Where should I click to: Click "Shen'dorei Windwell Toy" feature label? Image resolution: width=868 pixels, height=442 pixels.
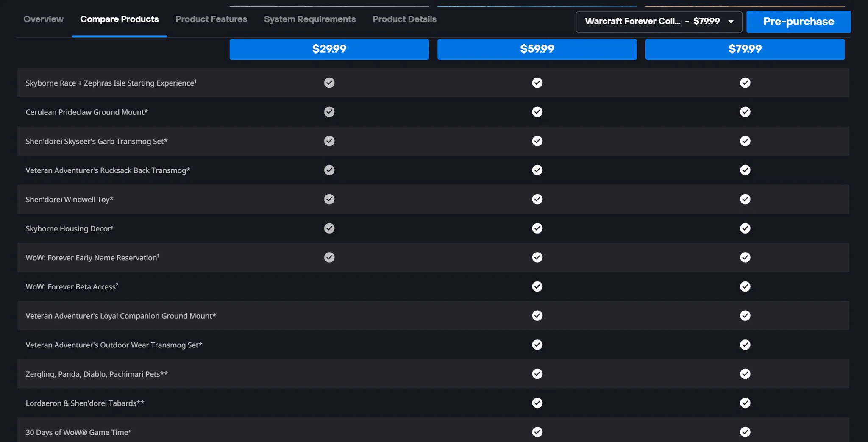click(70, 200)
